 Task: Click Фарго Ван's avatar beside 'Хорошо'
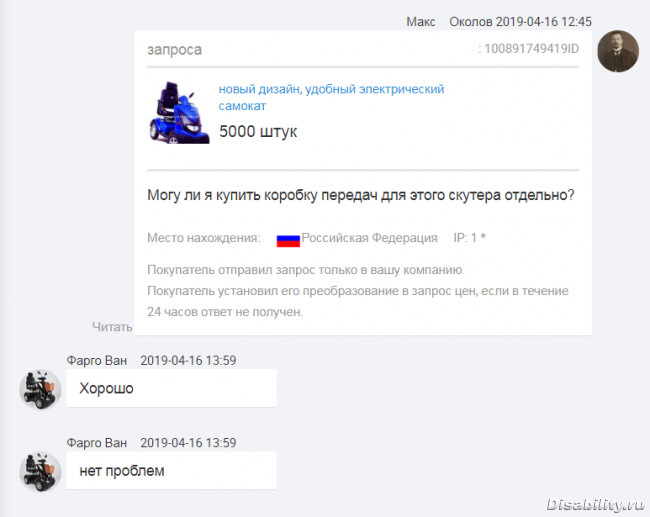40,389
